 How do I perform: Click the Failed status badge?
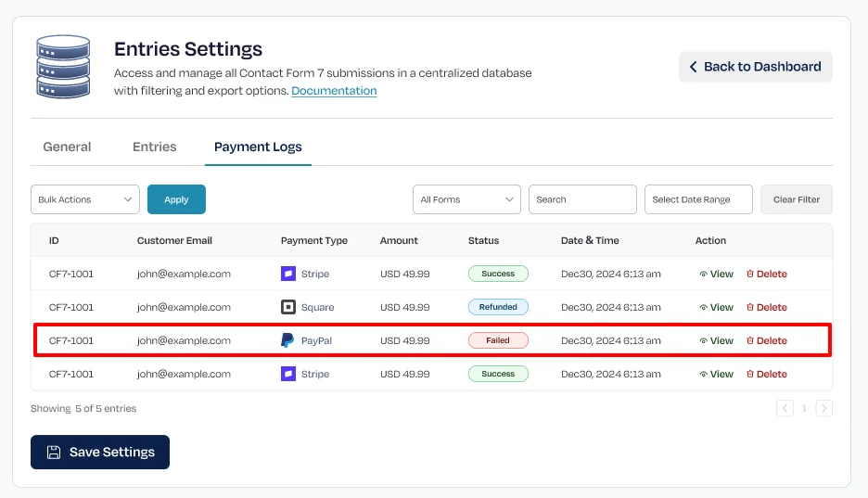[x=498, y=340]
